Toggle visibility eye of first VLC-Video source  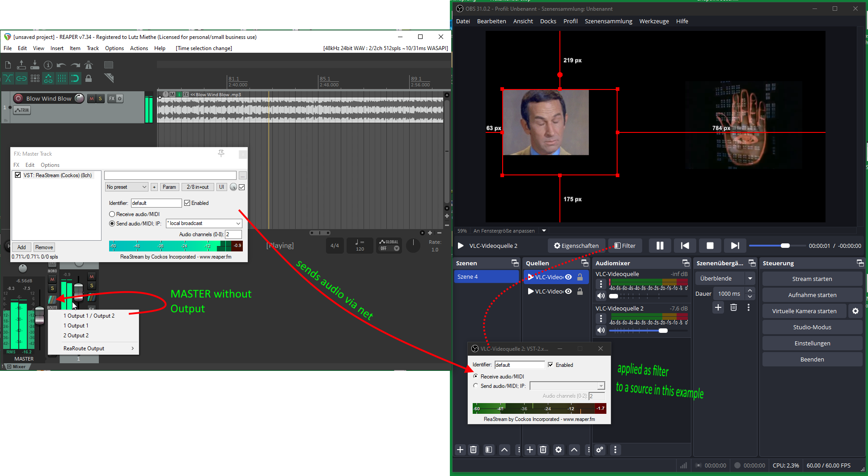point(568,277)
